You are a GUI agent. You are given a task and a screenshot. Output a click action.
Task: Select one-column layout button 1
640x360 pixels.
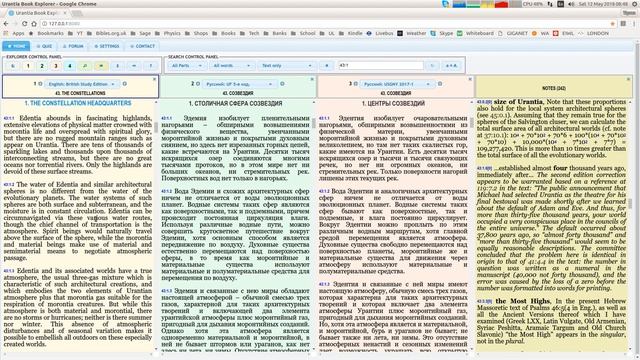click(28, 66)
